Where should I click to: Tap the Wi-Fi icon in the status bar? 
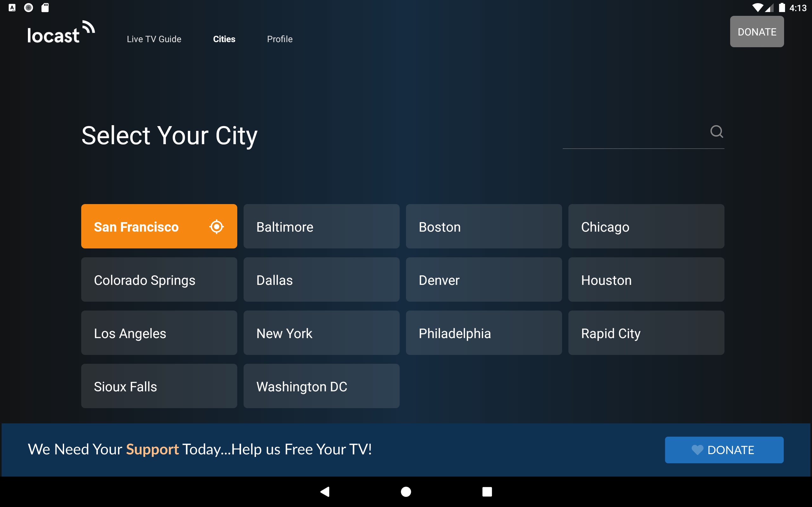point(758,7)
